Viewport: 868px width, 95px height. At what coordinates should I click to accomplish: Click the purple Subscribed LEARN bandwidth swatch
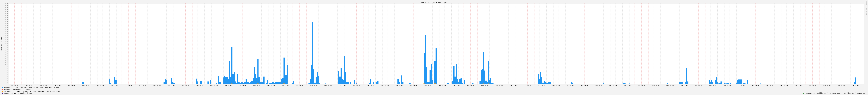click(x=3, y=93)
